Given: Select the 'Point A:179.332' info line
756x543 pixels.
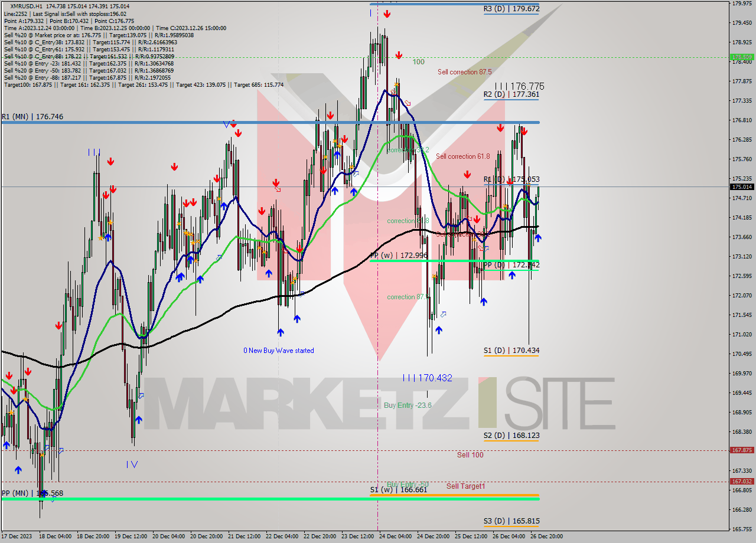Looking at the screenshot, I should click(x=69, y=21).
